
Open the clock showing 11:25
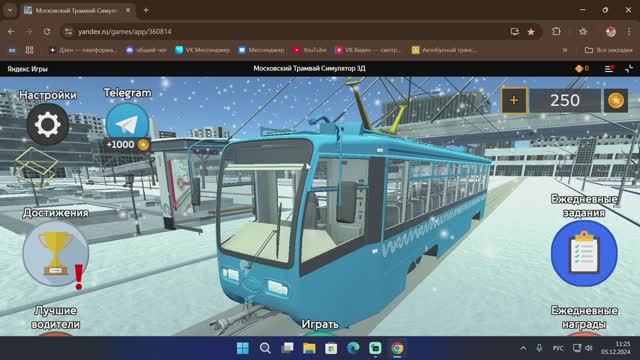coord(616,348)
